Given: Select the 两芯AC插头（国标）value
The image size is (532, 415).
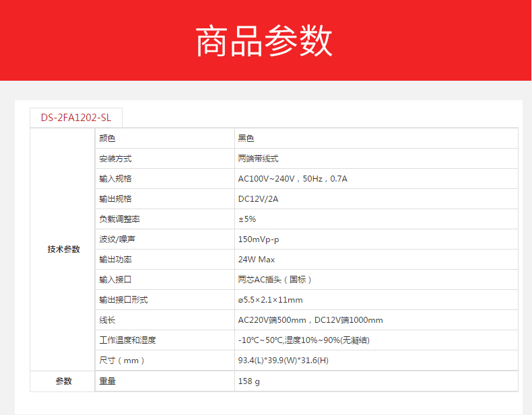Looking at the screenshot, I should [x=275, y=280].
